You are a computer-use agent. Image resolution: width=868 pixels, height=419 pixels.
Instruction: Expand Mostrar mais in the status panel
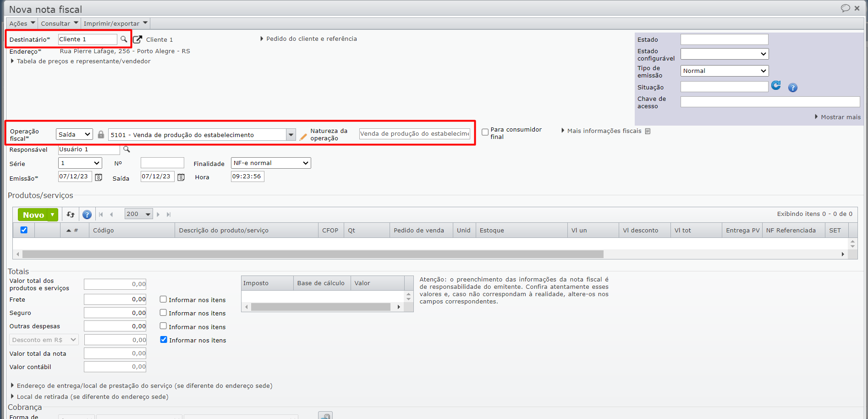tap(838, 117)
